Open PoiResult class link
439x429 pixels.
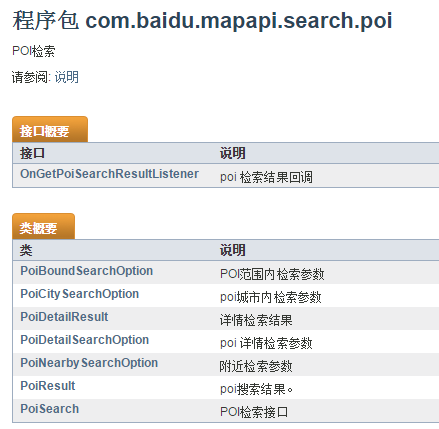click(48, 386)
